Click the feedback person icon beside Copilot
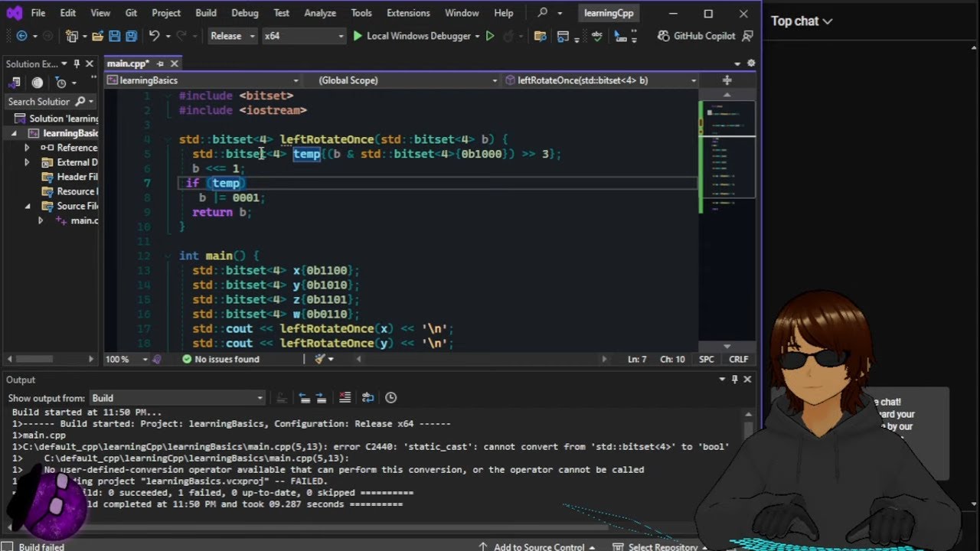 (748, 36)
